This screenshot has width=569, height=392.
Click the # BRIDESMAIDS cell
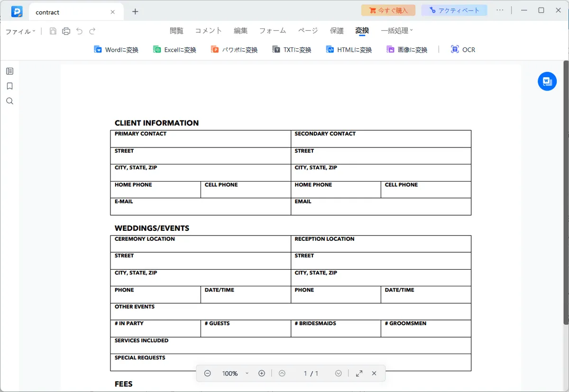[336, 328]
